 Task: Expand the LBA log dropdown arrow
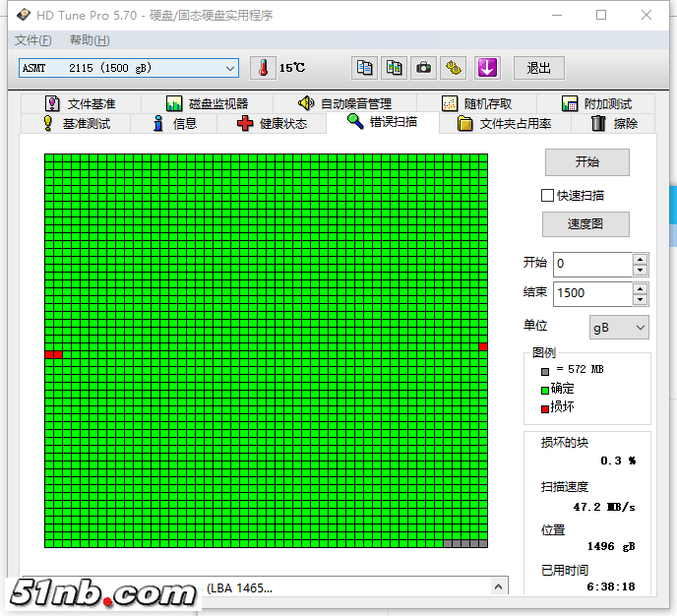[500, 586]
